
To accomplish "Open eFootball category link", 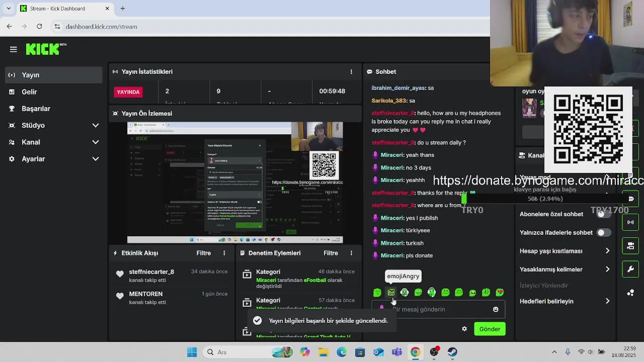I will [x=315, y=280].
